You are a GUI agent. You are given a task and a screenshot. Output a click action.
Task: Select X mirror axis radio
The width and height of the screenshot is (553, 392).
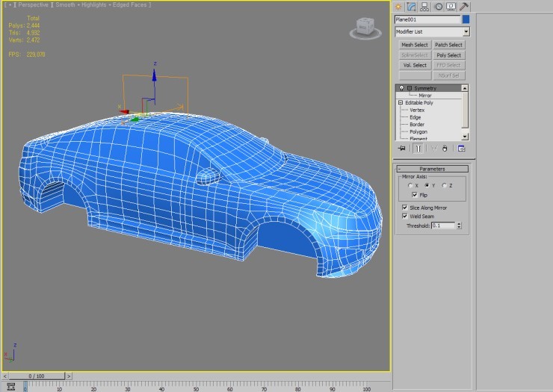[410, 185]
